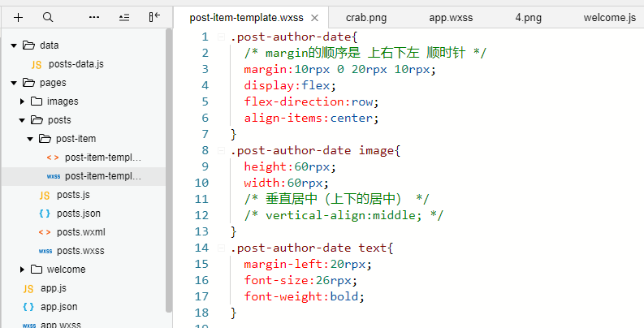Click the JS icon beside posts.js
The width and height of the screenshot is (644, 328).
tap(45, 196)
